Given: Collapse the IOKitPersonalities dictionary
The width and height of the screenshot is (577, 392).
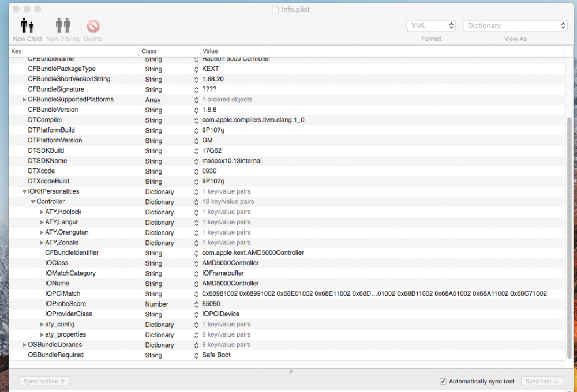Looking at the screenshot, I should pos(24,191).
